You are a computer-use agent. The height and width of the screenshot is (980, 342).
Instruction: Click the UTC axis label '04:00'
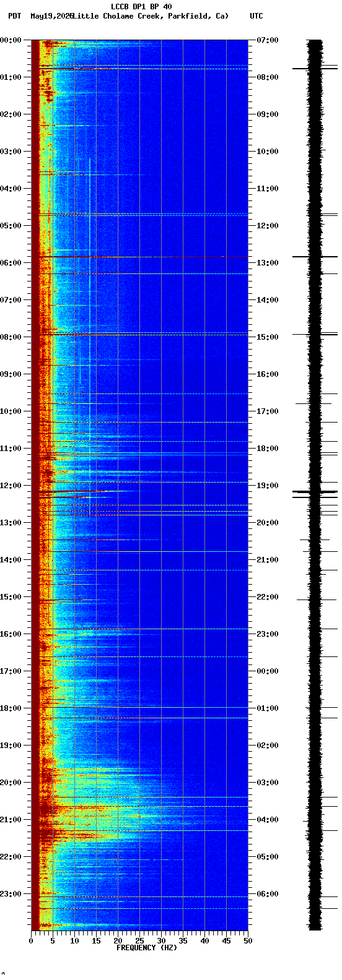coord(268,820)
